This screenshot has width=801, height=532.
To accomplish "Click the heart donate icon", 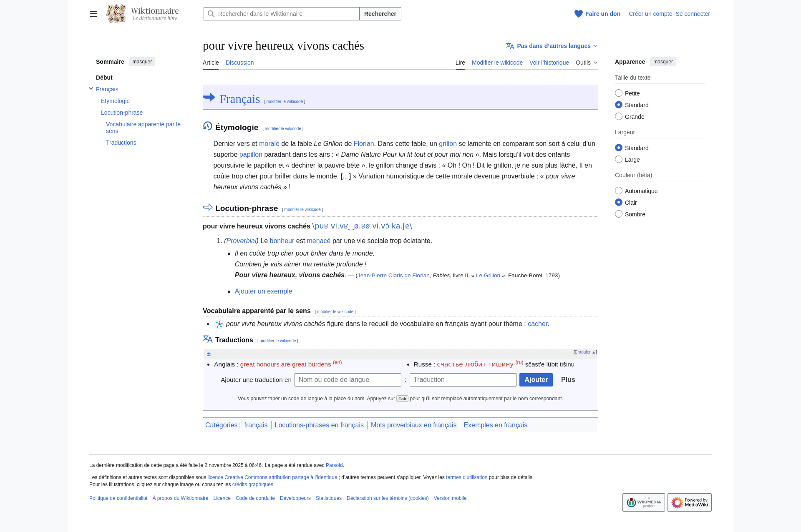I will (578, 14).
